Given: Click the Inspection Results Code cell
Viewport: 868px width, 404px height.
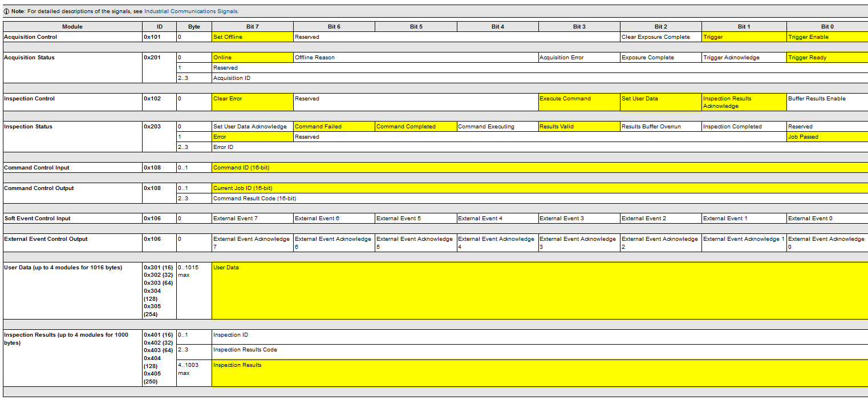Looking at the screenshot, I should pos(540,352).
